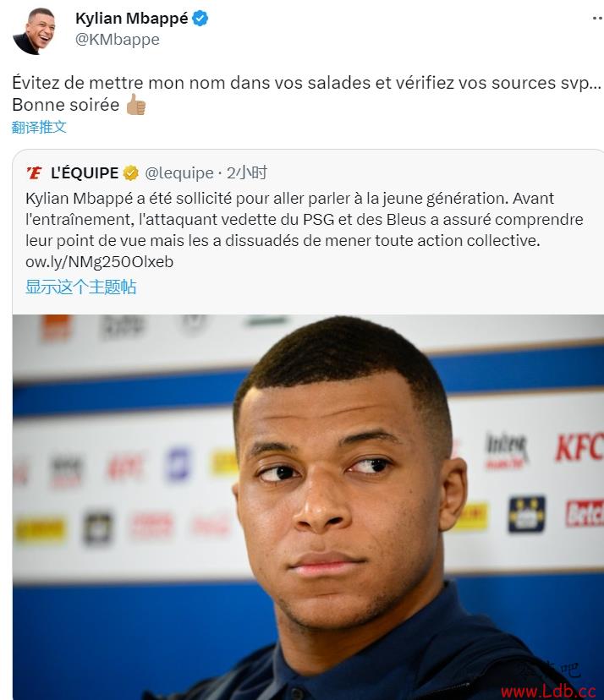Click the Kylian Mbappé display name
604x700 pixels.
(132, 19)
